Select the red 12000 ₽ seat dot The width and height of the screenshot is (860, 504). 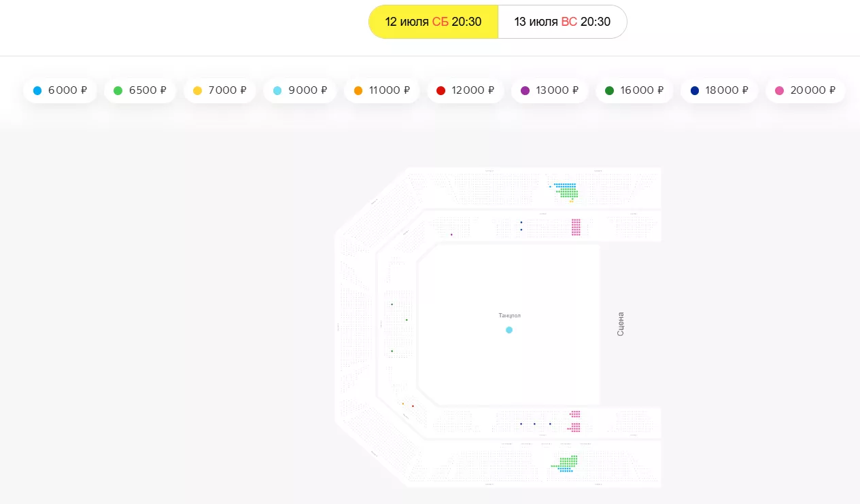tap(413, 406)
